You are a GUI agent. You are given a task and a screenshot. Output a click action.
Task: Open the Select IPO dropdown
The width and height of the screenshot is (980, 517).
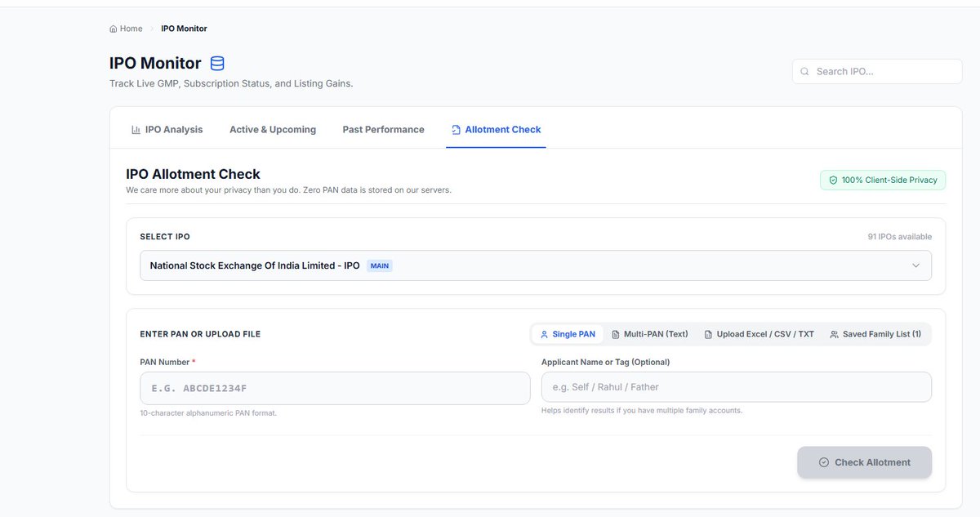pos(536,265)
